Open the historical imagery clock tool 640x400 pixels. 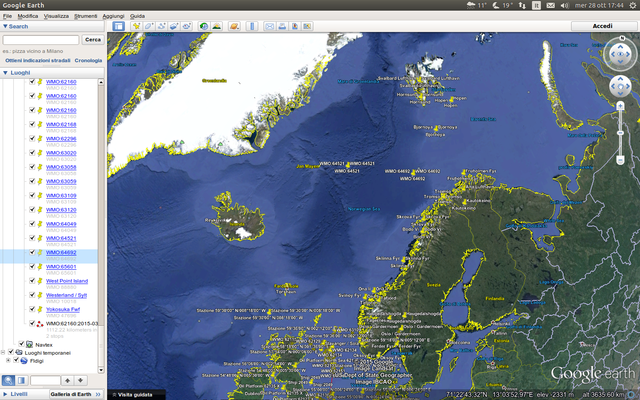pos(204,26)
